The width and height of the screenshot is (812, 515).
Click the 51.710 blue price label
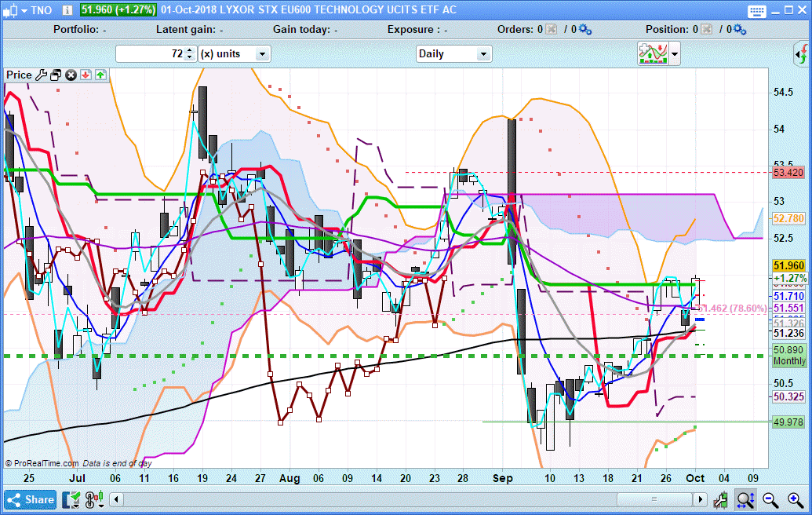(788, 296)
